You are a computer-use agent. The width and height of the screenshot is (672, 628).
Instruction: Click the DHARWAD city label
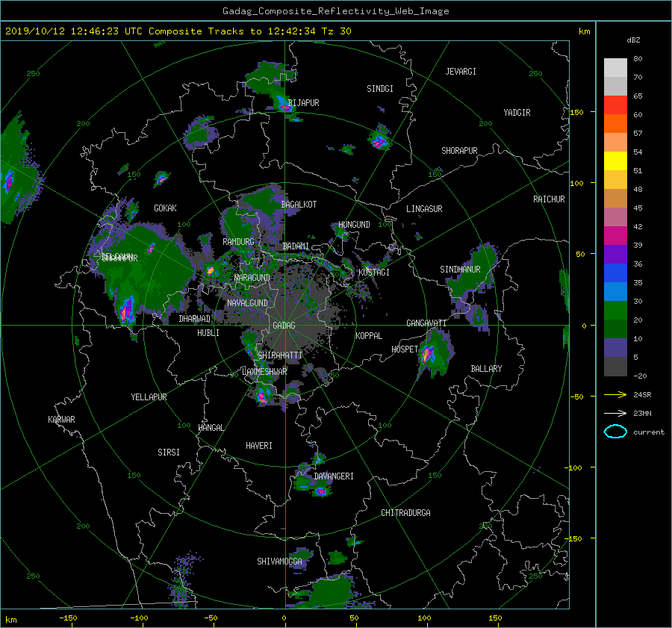195,319
